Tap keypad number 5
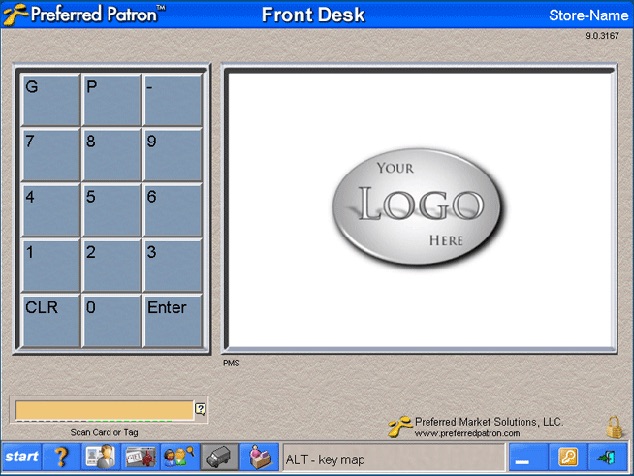The height and width of the screenshot is (476, 634). coord(112,210)
